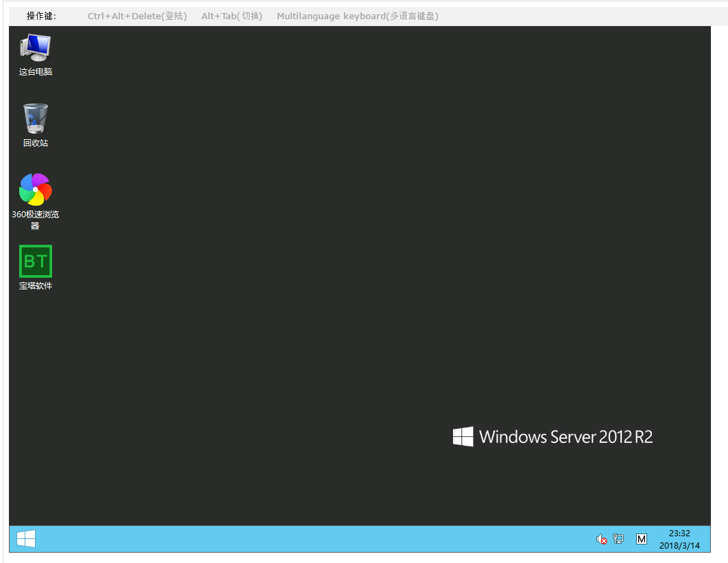
Task: Click empty area of blue taskbar
Action: tap(308, 539)
